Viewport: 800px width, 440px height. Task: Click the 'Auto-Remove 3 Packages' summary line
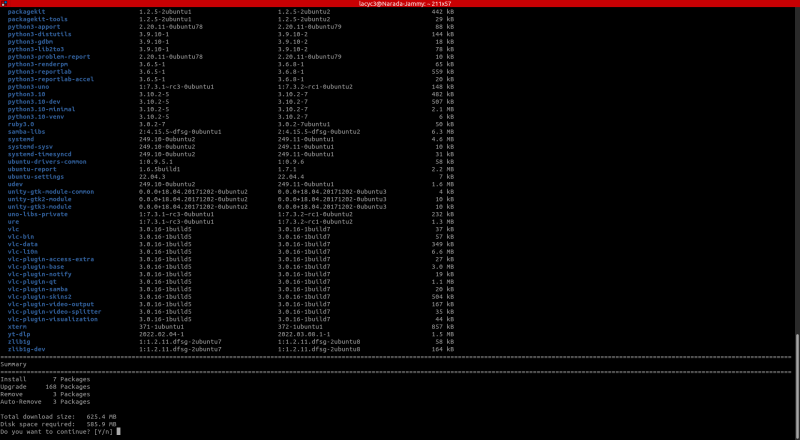point(45,402)
